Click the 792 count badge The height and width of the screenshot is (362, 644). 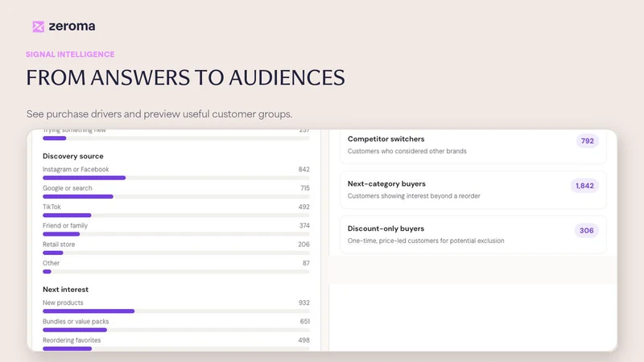point(588,141)
